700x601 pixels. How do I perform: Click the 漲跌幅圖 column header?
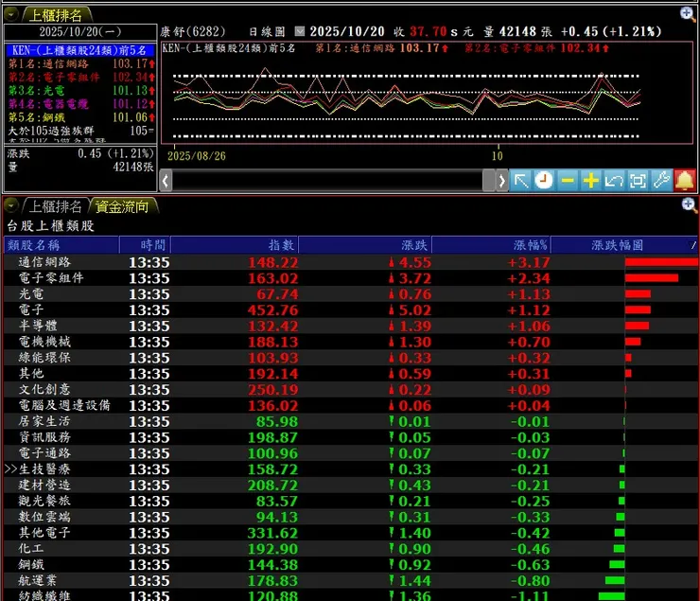623,245
